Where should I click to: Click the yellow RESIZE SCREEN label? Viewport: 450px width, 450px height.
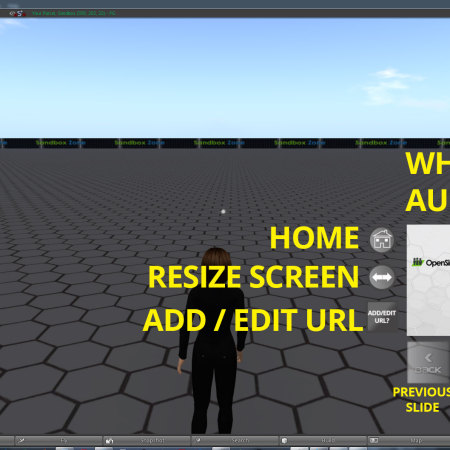(253, 277)
